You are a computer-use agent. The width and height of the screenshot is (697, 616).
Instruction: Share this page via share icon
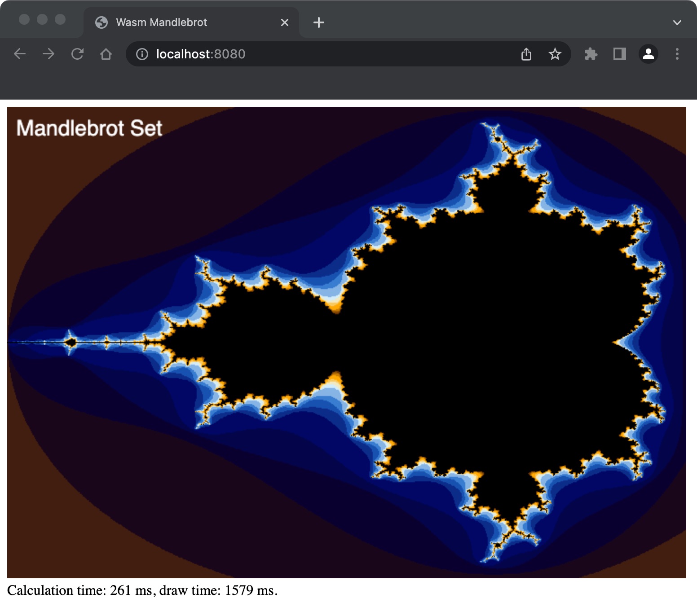click(526, 54)
